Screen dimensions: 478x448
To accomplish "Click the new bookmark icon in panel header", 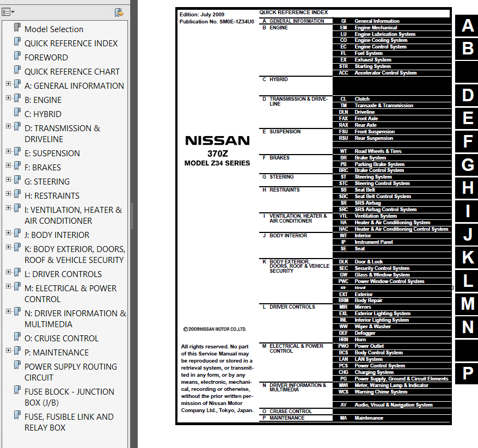I will [119, 12].
